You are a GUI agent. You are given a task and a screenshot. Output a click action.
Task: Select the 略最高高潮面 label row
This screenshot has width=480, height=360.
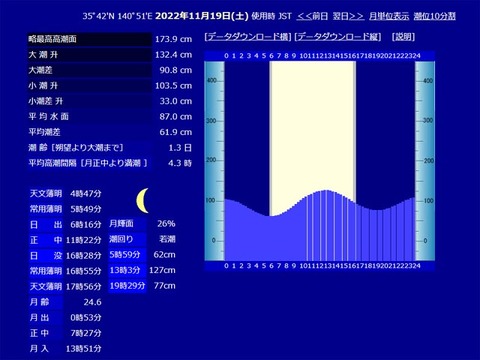pos(89,39)
